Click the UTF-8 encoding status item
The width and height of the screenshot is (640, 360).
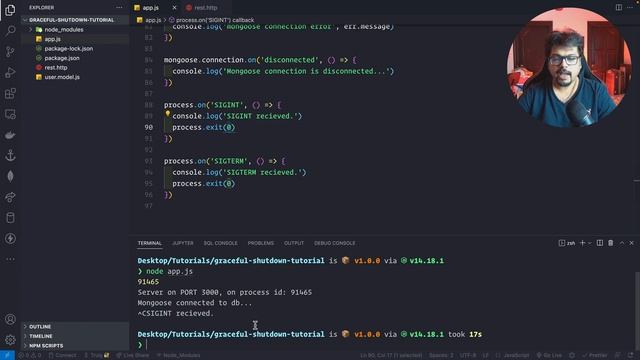[x=468, y=356]
